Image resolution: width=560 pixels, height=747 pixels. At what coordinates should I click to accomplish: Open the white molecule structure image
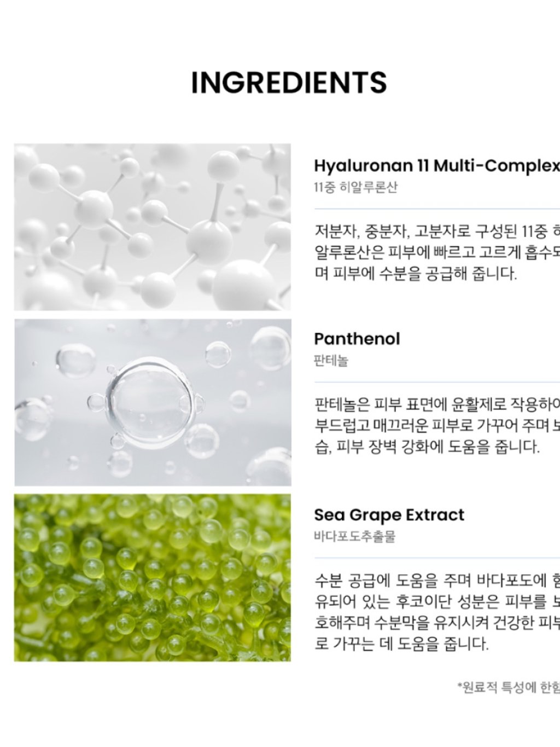pyautogui.click(x=153, y=227)
